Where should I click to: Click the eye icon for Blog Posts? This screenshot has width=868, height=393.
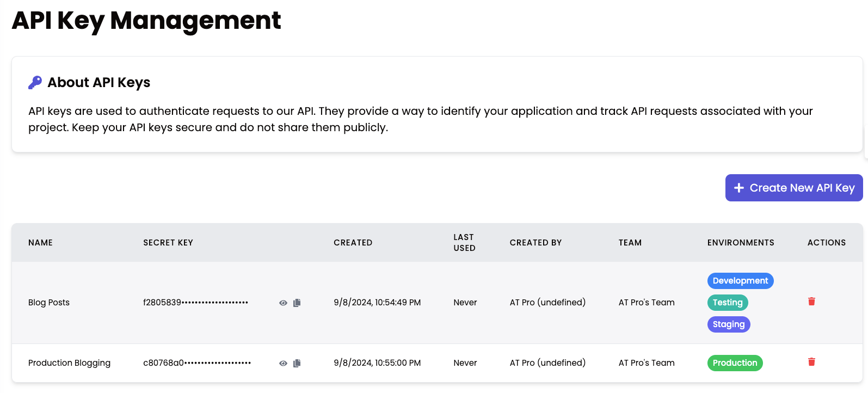[283, 303]
